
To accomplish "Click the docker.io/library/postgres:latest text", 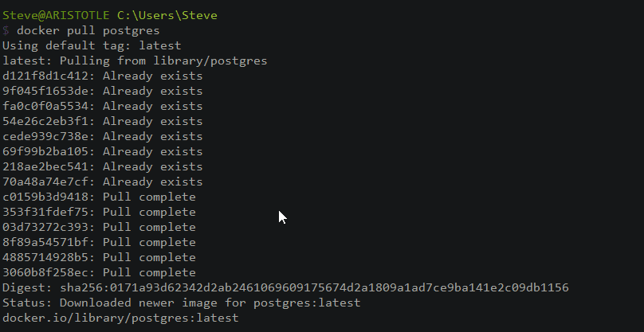I will click(120, 318).
